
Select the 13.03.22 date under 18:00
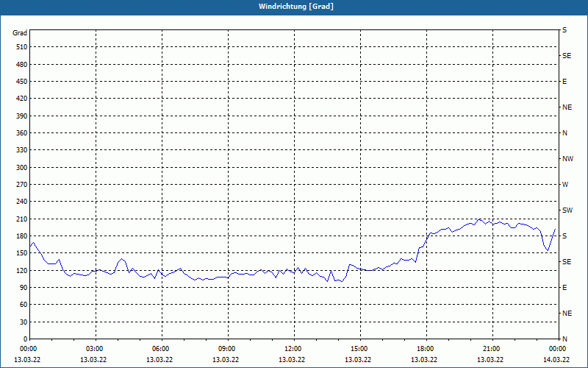pos(424,360)
